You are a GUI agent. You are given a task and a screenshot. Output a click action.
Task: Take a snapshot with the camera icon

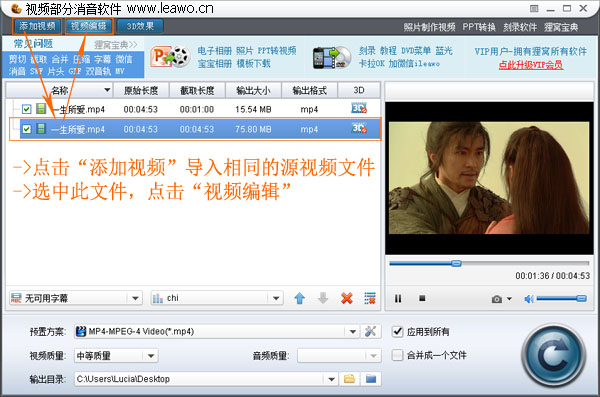pos(497,299)
